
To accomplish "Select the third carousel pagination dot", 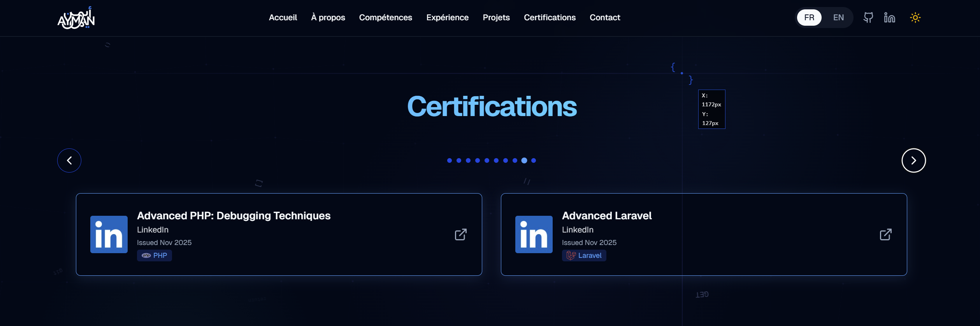I will click(468, 160).
